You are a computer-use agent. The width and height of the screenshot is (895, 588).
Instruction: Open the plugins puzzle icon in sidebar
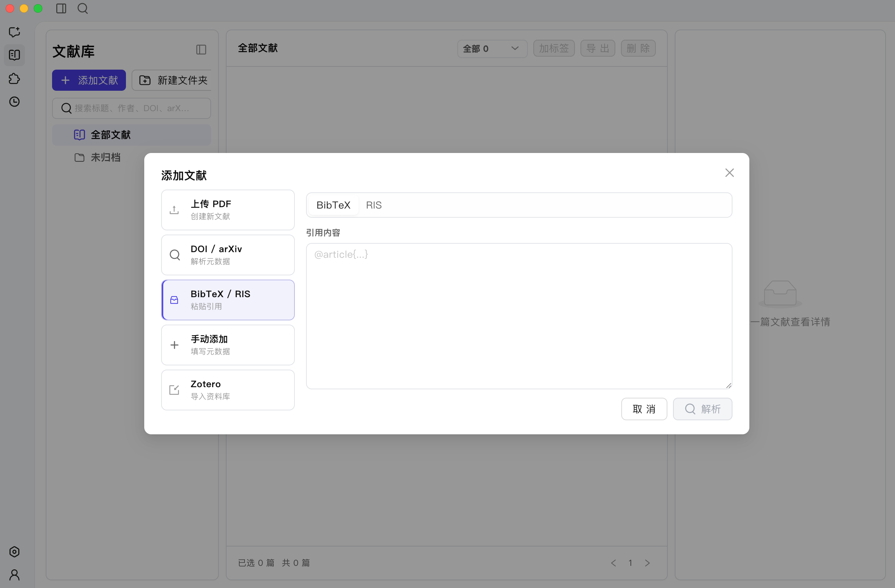(x=14, y=78)
